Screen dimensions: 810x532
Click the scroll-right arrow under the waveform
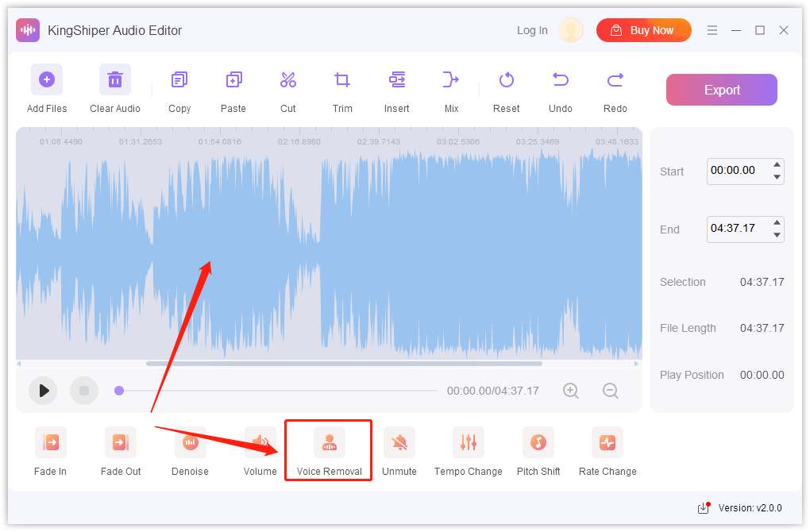636,364
